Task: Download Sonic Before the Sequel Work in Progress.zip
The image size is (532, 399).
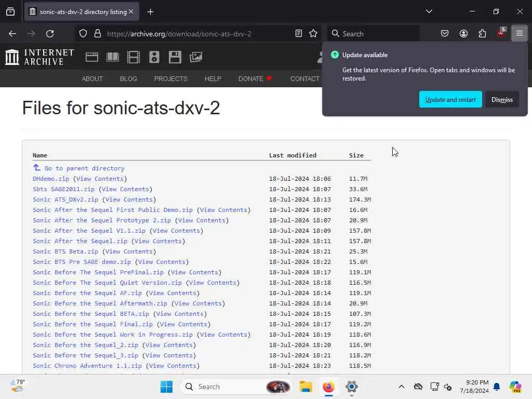Action: click(113, 335)
